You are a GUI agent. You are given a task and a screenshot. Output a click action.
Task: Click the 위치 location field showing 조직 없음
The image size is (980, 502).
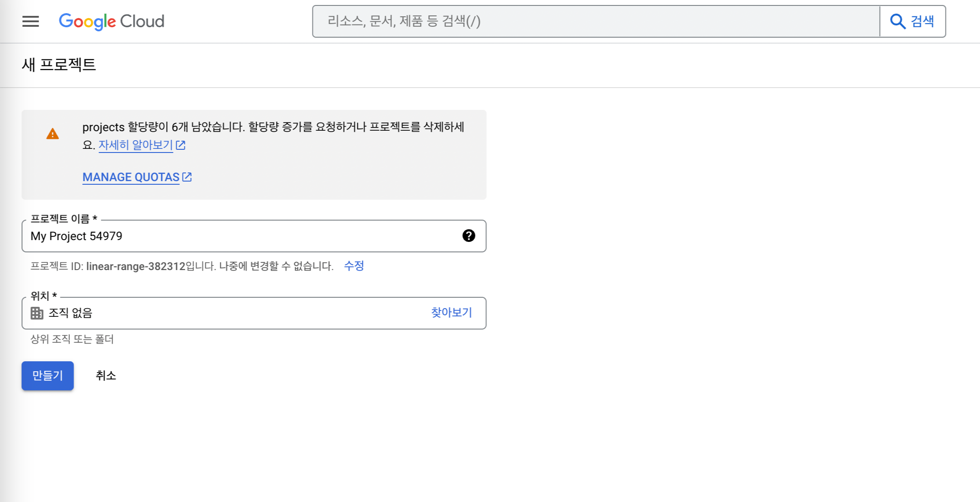227,313
